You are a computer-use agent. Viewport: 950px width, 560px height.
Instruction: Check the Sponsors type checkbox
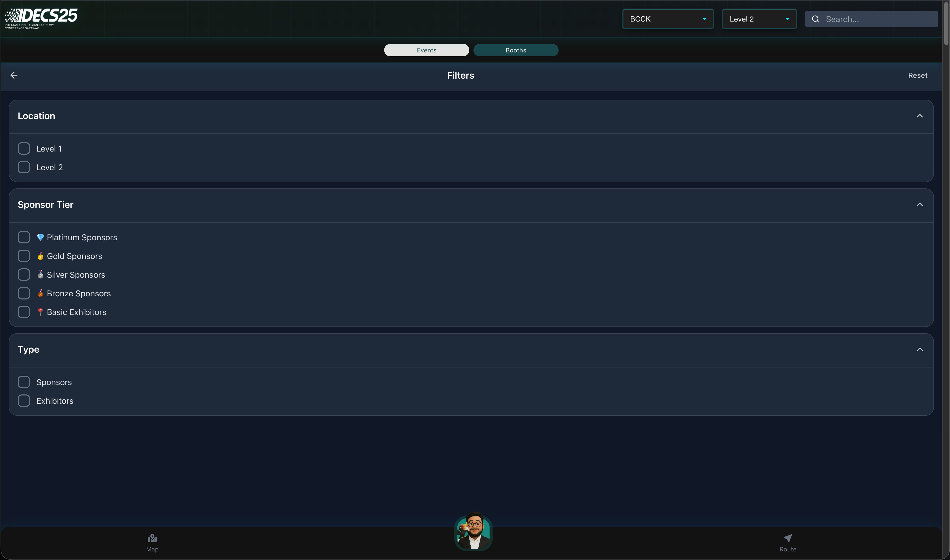24,382
